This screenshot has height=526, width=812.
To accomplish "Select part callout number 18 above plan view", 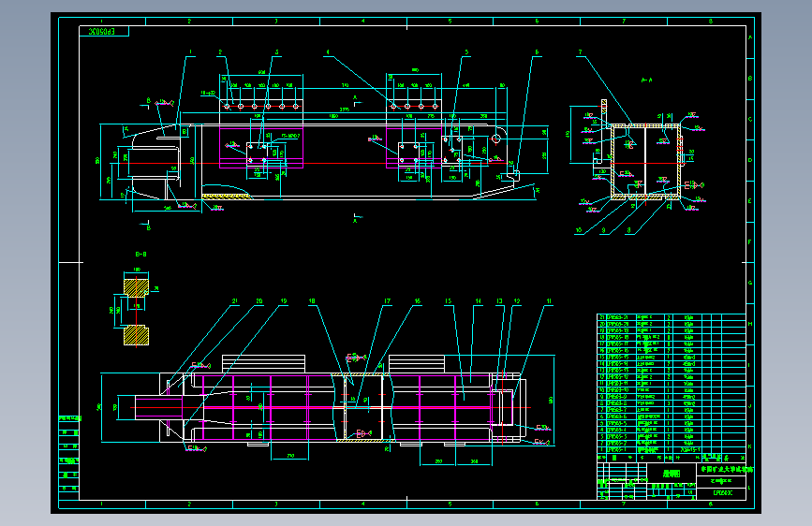I will [x=312, y=300].
